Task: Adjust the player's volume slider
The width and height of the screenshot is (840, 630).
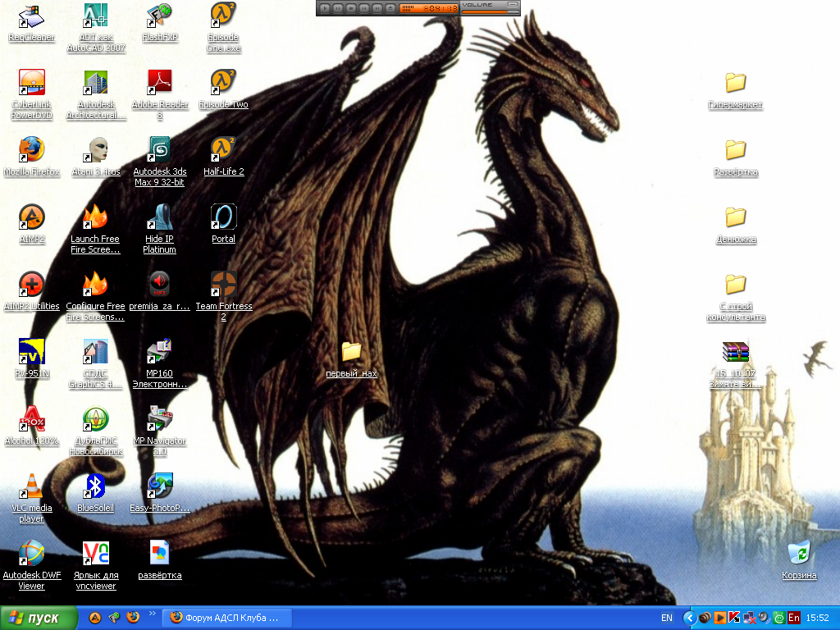Action: [490, 11]
